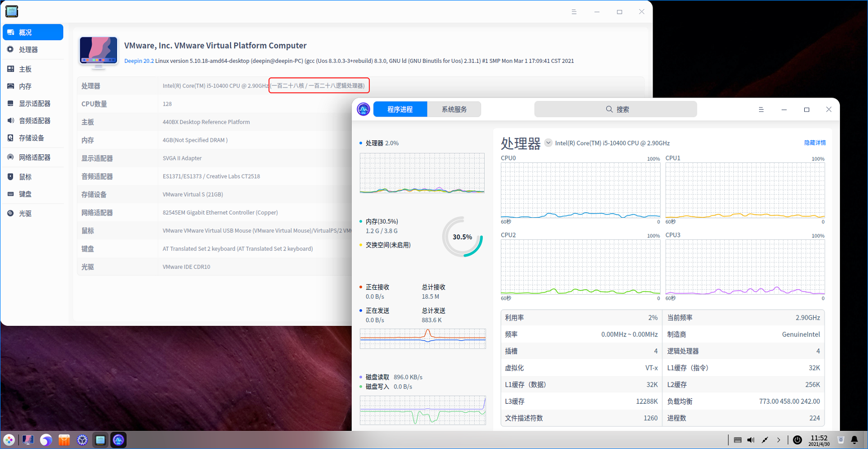
Task: Click 440BX Desktop Reference Platform row
Action: (x=215, y=122)
